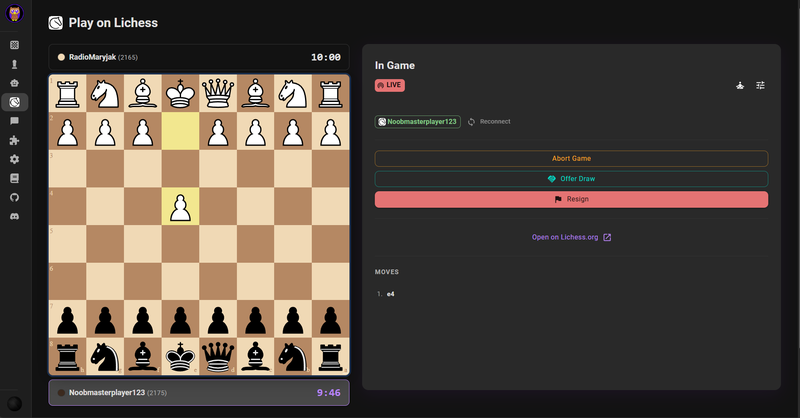
Task: Select the white knight on g1
Action: coord(105,94)
